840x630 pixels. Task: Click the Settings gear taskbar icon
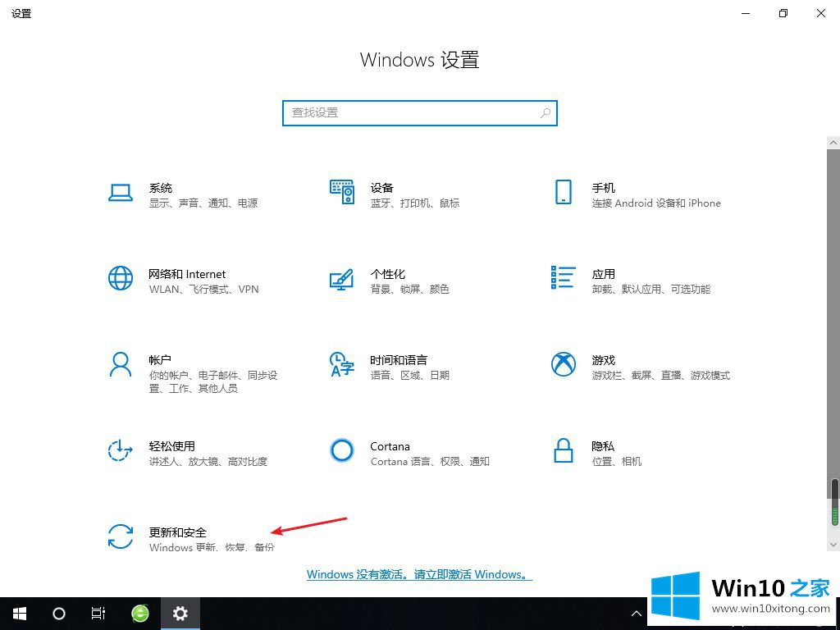coord(180,614)
